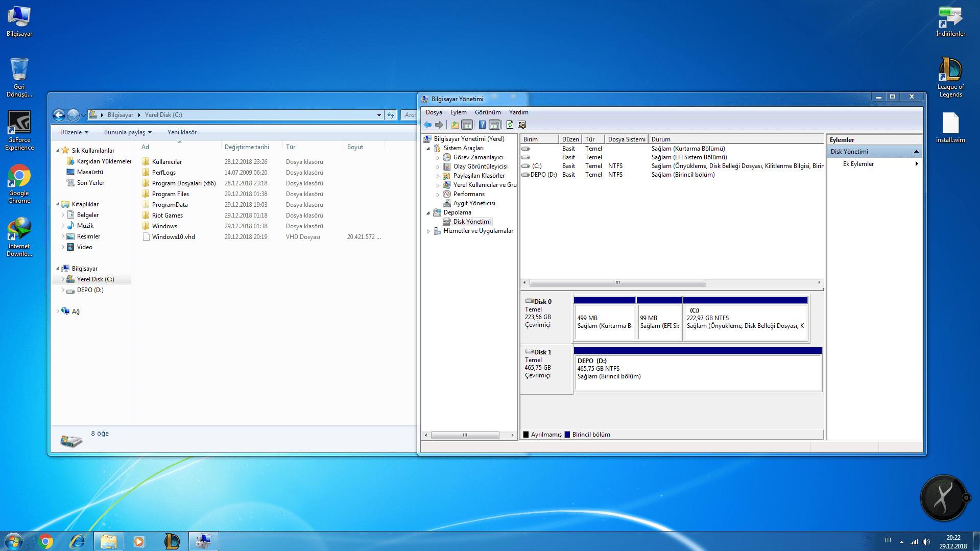The width and height of the screenshot is (980, 551).
Task: Click the horizontal scrollbar under the volume list
Action: click(x=617, y=282)
